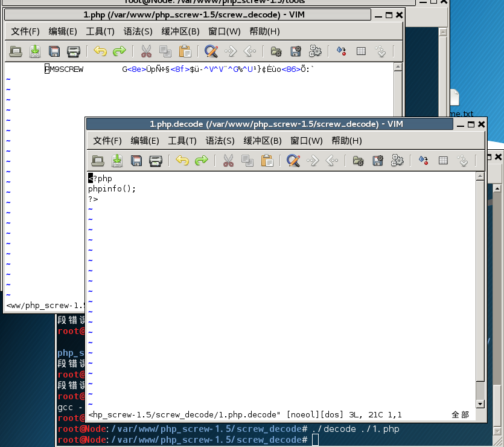Screen dimensions: 504x447
Task: Load session icon in 1.php window toolbar
Action: pos(276,51)
